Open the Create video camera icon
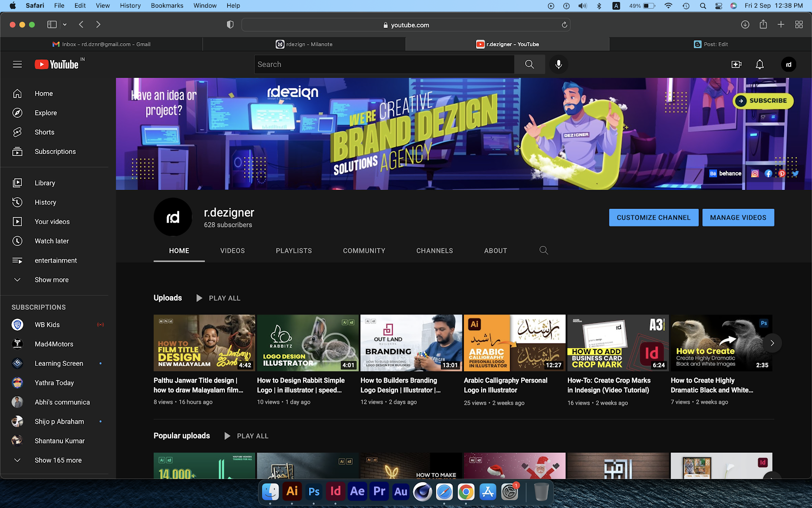The width and height of the screenshot is (812, 508). (x=736, y=65)
